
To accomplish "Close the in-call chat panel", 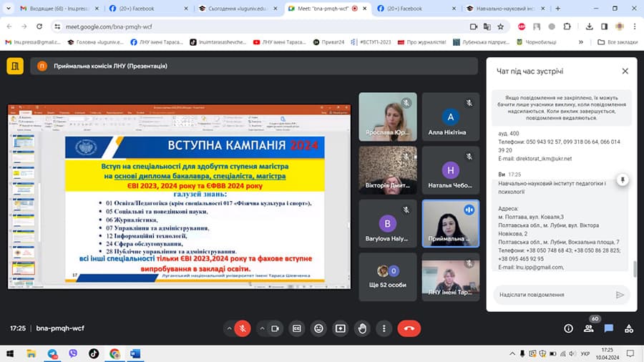I will click(625, 71).
